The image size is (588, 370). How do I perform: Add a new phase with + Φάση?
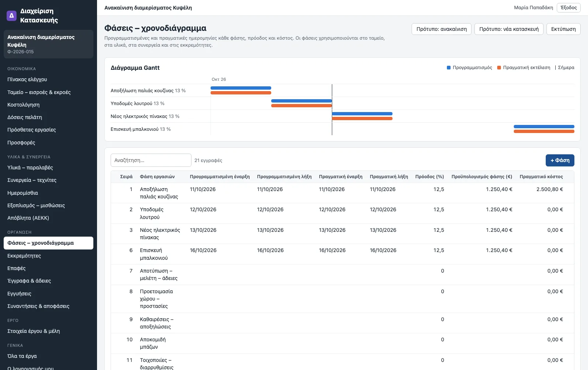tap(560, 160)
